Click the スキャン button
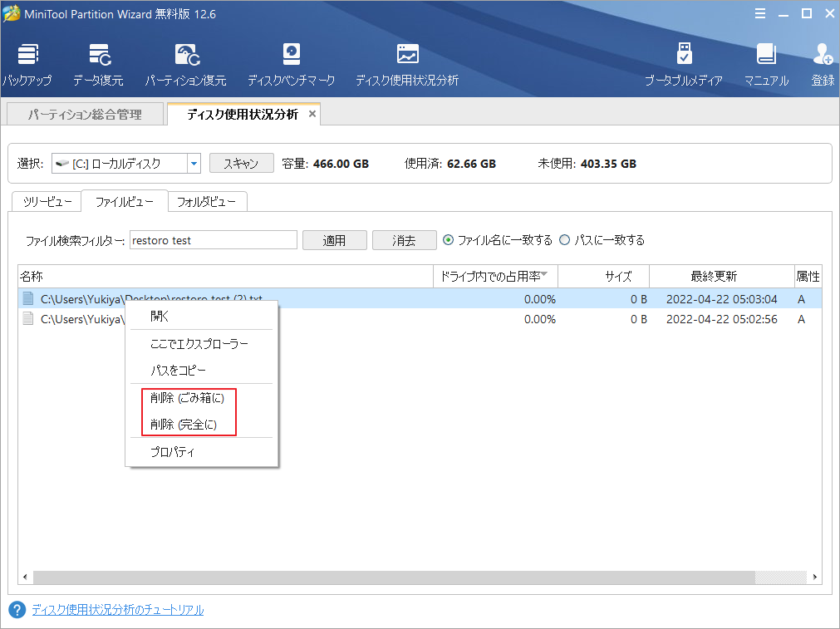 click(241, 163)
